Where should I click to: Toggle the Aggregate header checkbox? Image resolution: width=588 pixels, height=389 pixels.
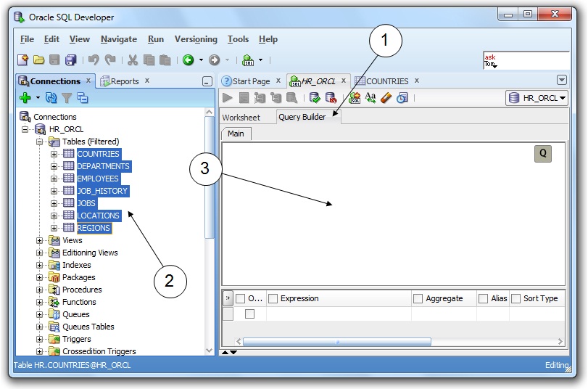(418, 298)
